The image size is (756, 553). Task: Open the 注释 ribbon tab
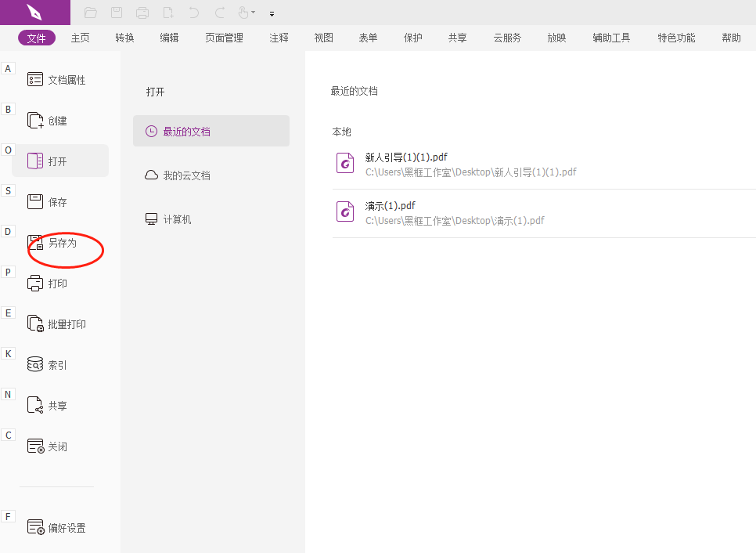279,37
